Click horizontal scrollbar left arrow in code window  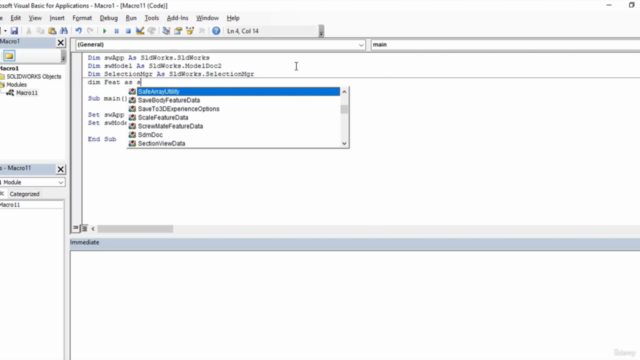click(x=93, y=229)
